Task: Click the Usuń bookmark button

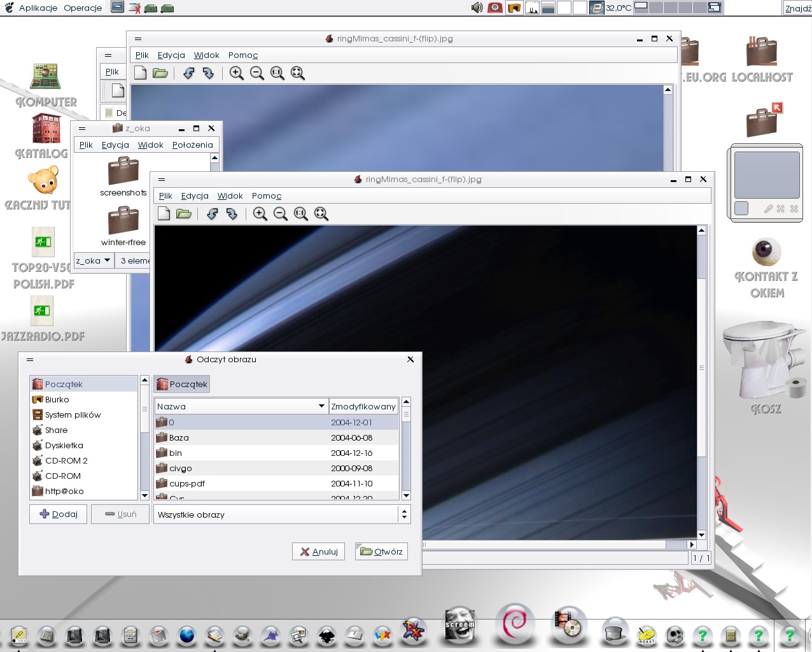Action: (120, 514)
